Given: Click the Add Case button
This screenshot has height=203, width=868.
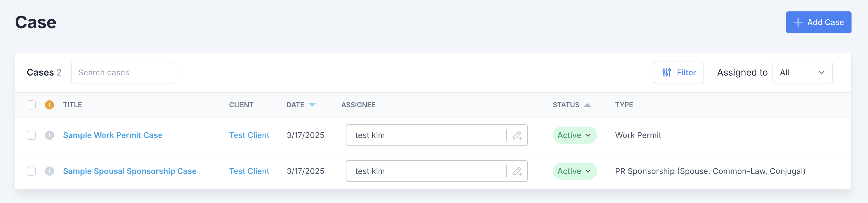Looking at the screenshot, I should (x=819, y=22).
